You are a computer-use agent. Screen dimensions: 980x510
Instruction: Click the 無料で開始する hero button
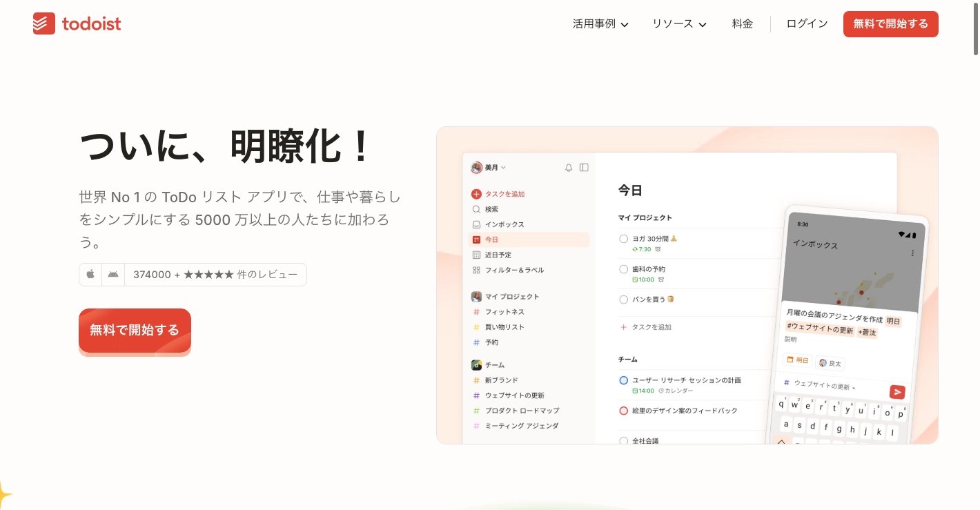pyautogui.click(x=135, y=331)
